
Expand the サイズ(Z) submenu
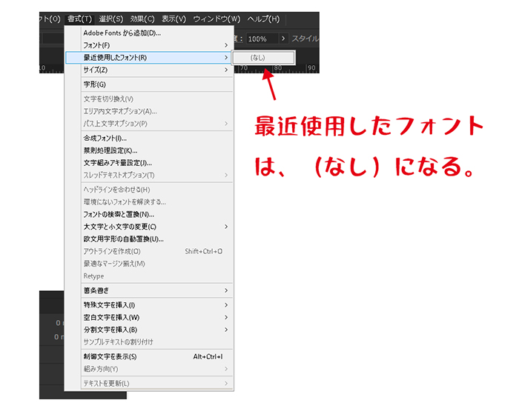96,70
